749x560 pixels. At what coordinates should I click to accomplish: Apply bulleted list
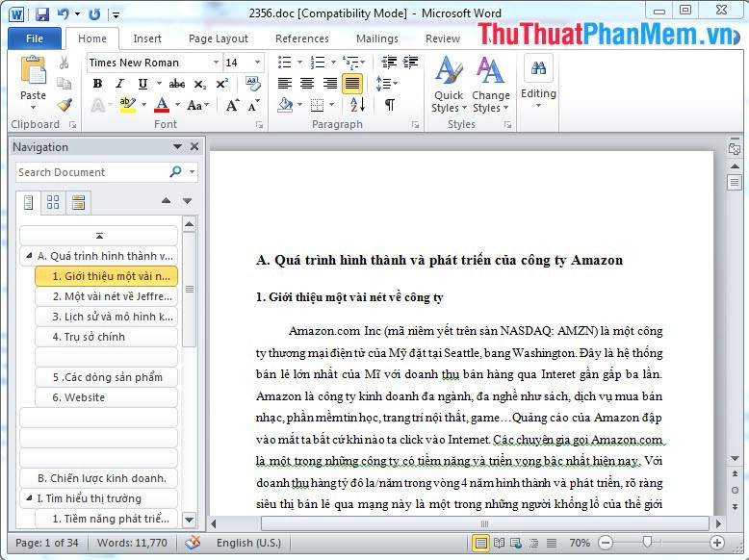point(285,63)
